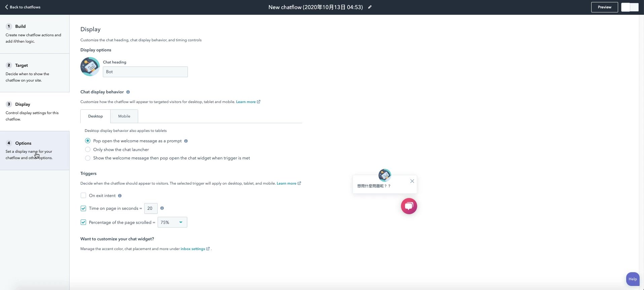Click the Preview button

point(604,7)
